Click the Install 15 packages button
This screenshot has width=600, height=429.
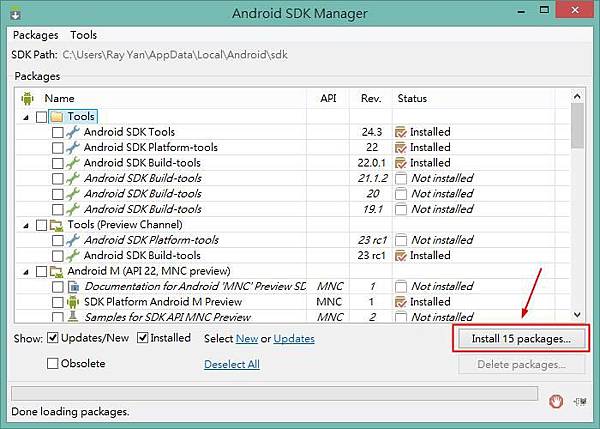[x=521, y=339]
